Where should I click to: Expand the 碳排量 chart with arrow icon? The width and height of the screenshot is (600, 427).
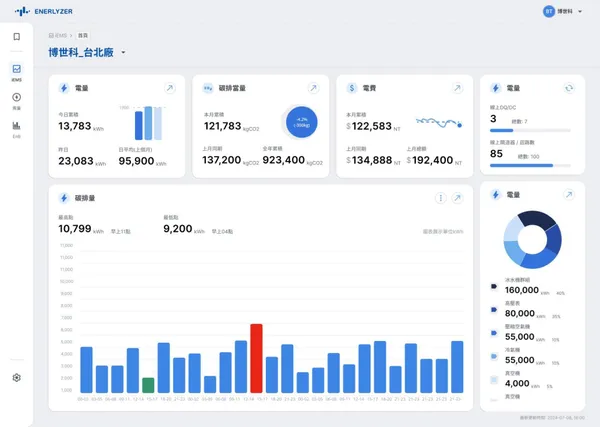(x=457, y=198)
